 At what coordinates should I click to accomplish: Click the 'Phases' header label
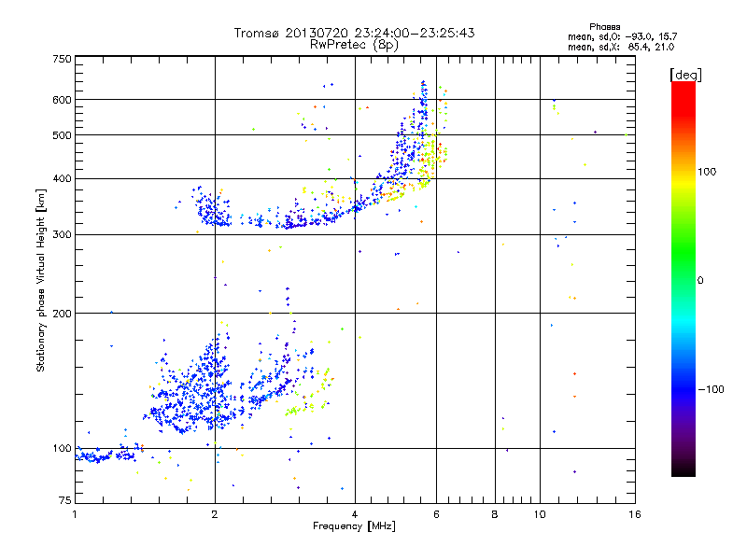point(604,27)
